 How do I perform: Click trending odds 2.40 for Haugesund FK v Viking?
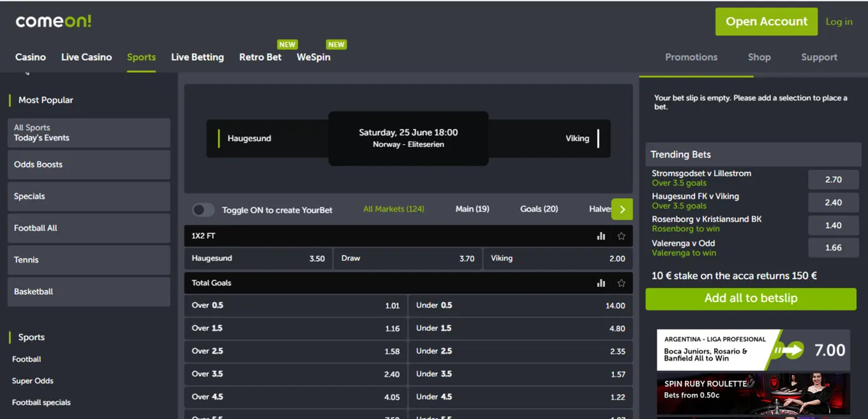833,202
